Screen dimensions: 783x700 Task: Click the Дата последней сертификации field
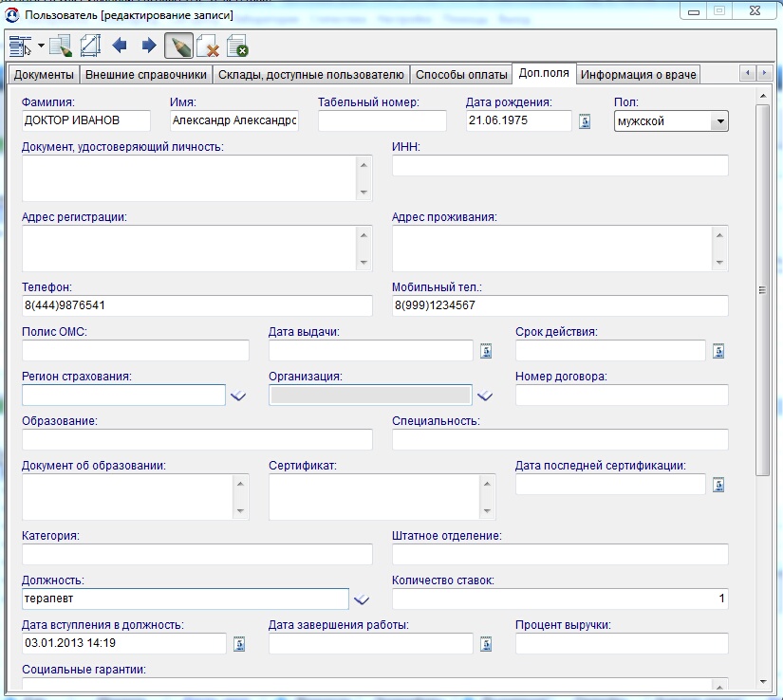tap(610, 485)
